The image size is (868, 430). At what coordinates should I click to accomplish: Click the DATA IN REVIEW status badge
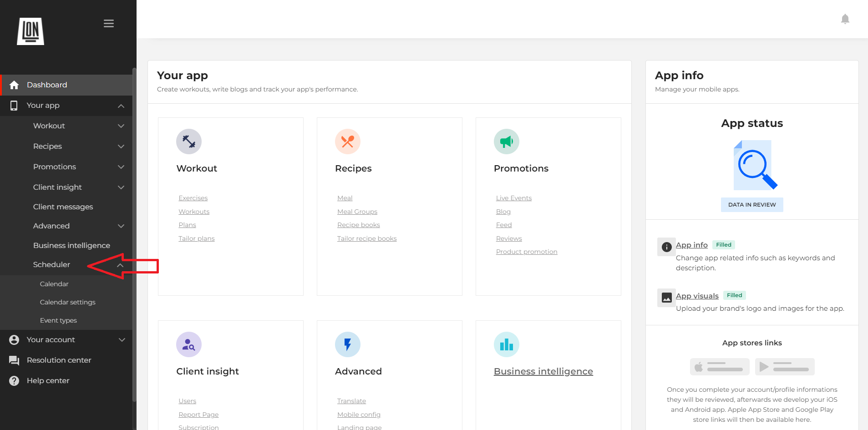coord(752,204)
